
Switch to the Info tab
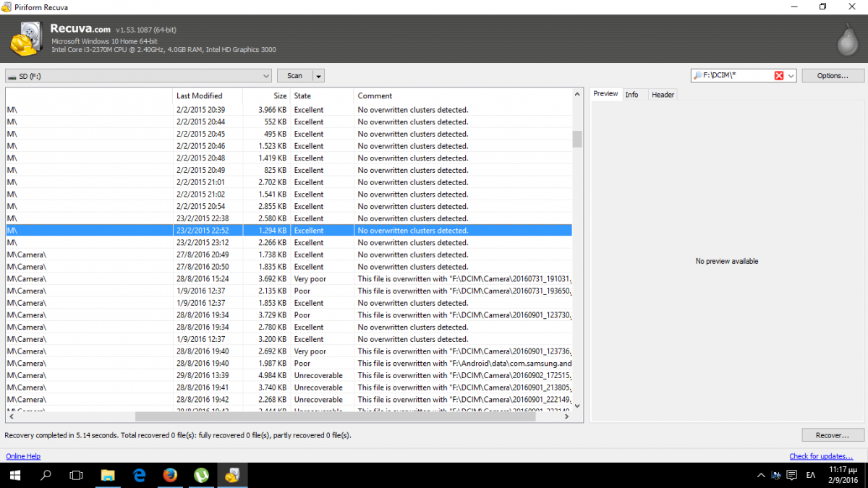pyautogui.click(x=631, y=95)
